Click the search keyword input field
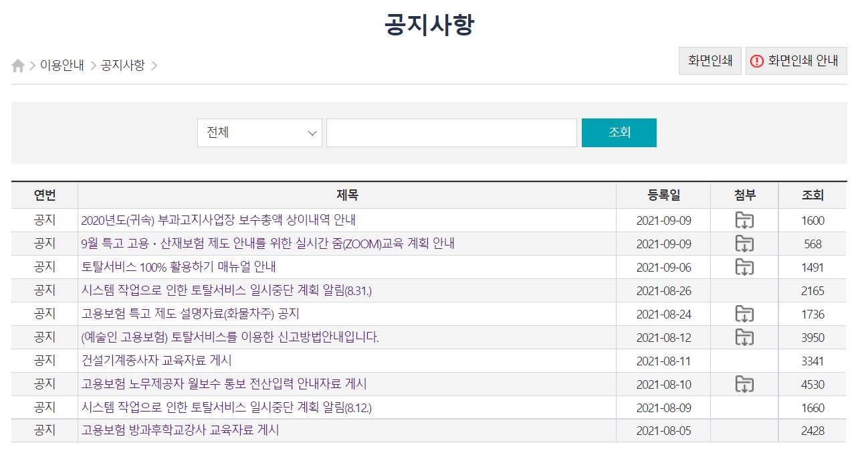The image size is (868, 449). pos(451,132)
